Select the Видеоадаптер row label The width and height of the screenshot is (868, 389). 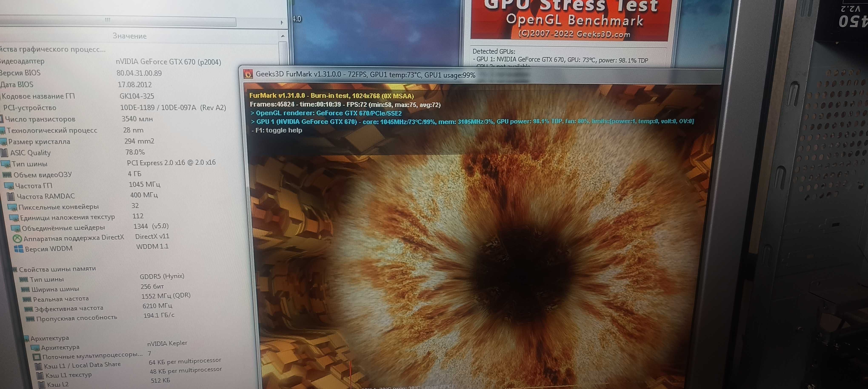pos(22,61)
